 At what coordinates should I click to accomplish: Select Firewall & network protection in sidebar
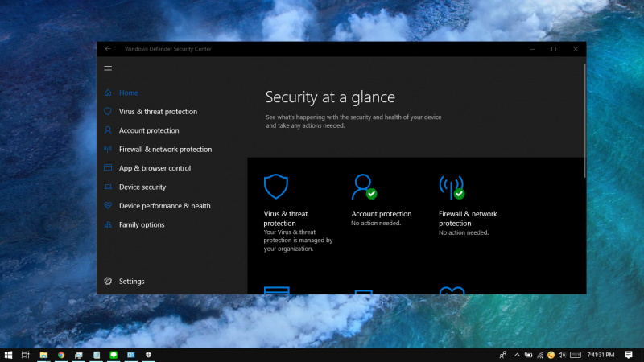tap(165, 150)
